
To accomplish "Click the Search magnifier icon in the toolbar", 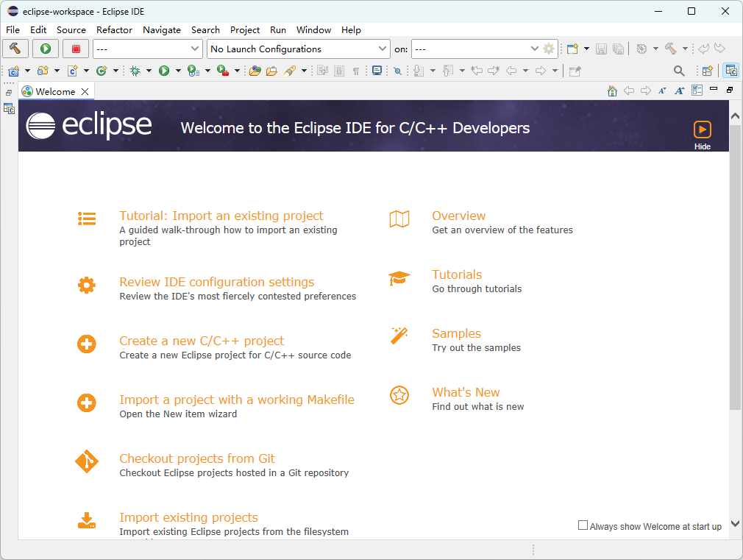I will [x=678, y=71].
